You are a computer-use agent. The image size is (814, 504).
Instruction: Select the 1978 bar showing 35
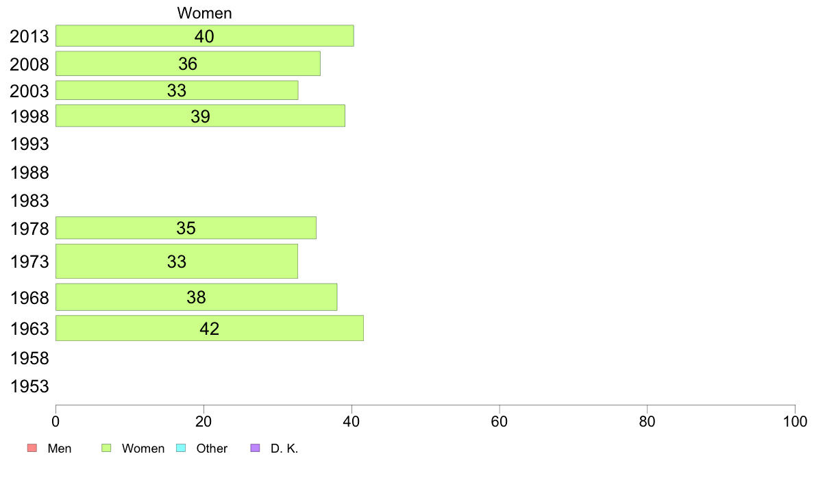pyautogui.click(x=186, y=228)
